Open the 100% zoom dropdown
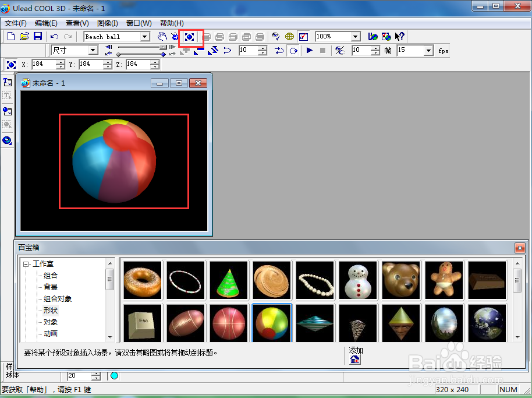This screenshot has height=398, width=532. coord(355,36)
